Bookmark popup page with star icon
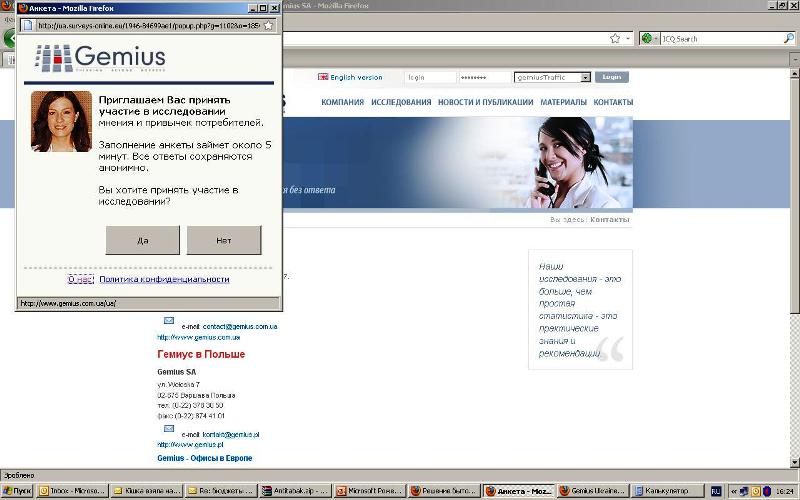Screen dimensions: 800x500 [x=268, y=25]
